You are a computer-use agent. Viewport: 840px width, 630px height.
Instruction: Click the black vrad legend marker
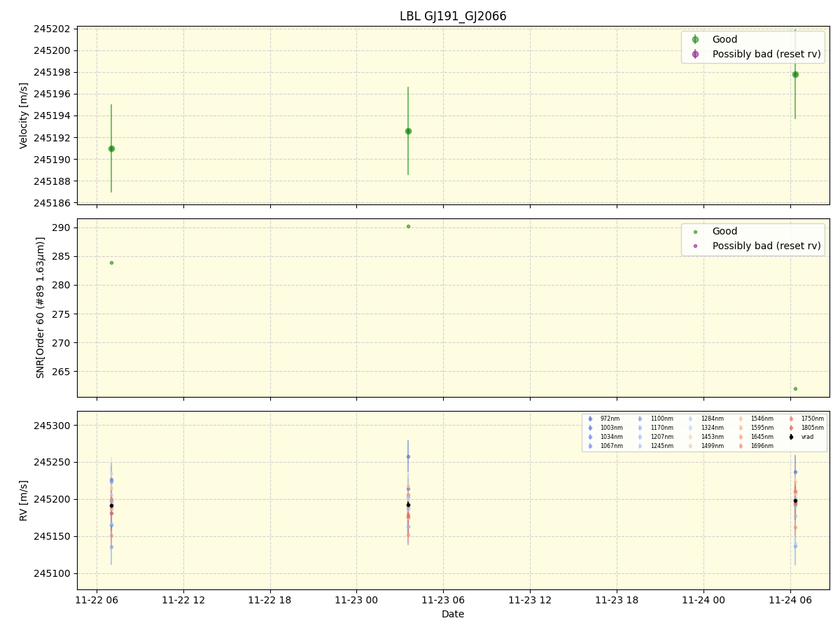coord(791,437)
